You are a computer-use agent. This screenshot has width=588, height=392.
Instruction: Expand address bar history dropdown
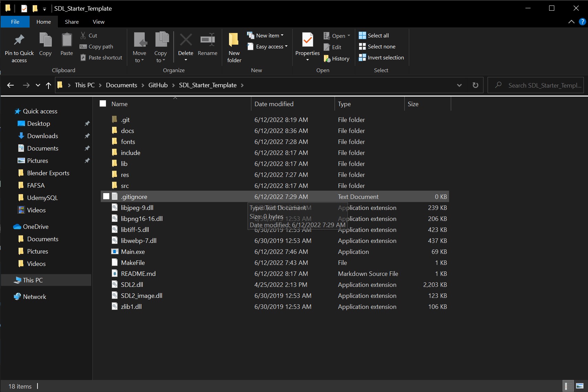(459, 85)
